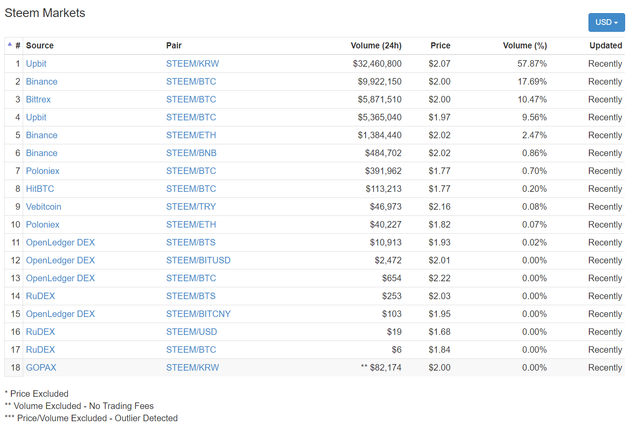
Task: Open OpenLedger DEX link in row 12
Action: 60,260
